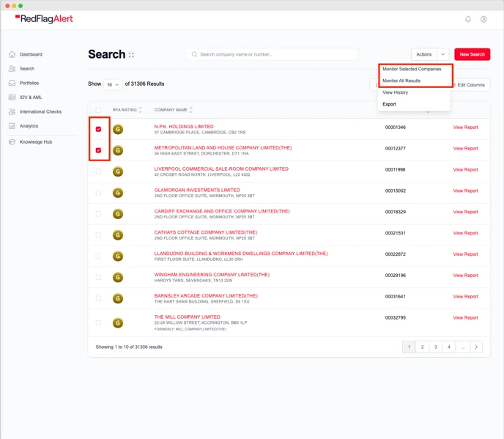The width and height of the screenshot is (504, 439).
Task: Click G rating badge for Wingham Engineering
Action: (118, 277)
